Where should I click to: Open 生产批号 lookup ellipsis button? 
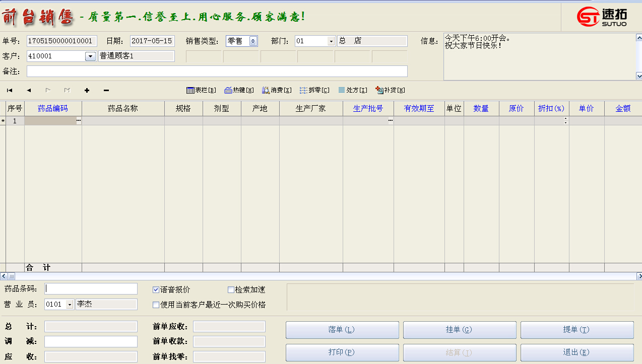coord(391,121)
